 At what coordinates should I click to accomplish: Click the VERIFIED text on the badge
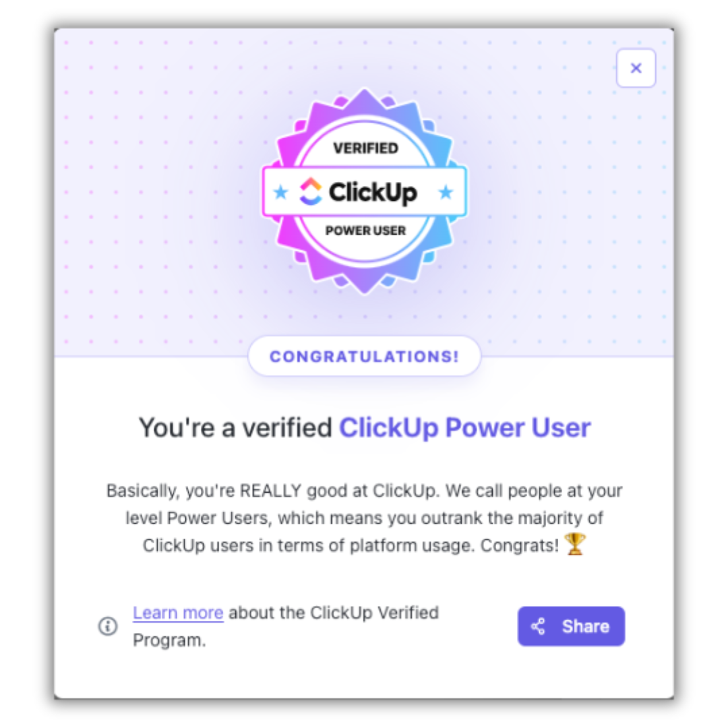tap(365, 148)
